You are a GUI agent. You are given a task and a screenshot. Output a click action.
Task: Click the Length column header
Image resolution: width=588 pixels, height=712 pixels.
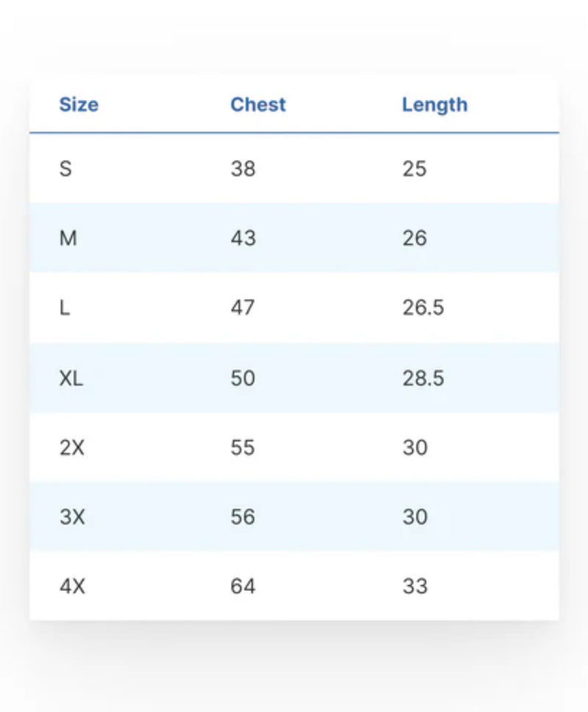[x=434, y=104]
